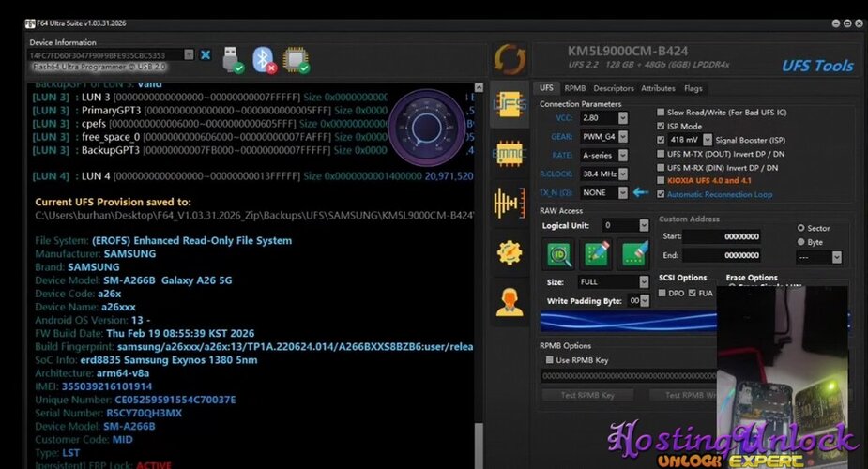Enable KIOXIA UFS 4.0 and 4.1 option
Image resolution: width=868 pixels, height=469 pixels.
tap(661, 180)
